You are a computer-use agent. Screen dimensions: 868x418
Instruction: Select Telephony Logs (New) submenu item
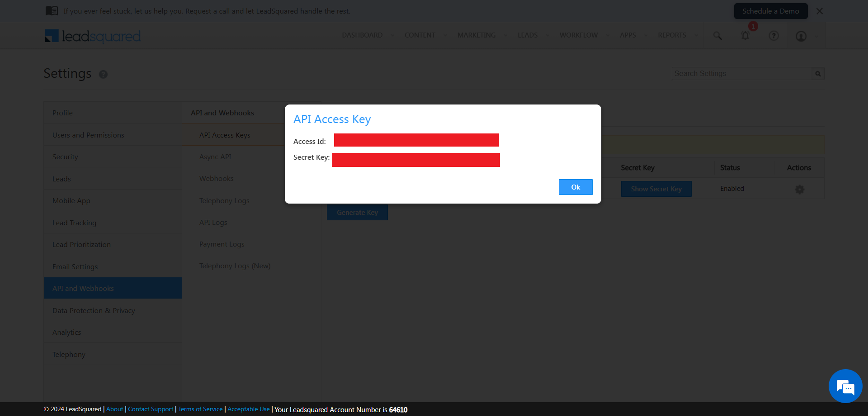click(235, 266)
